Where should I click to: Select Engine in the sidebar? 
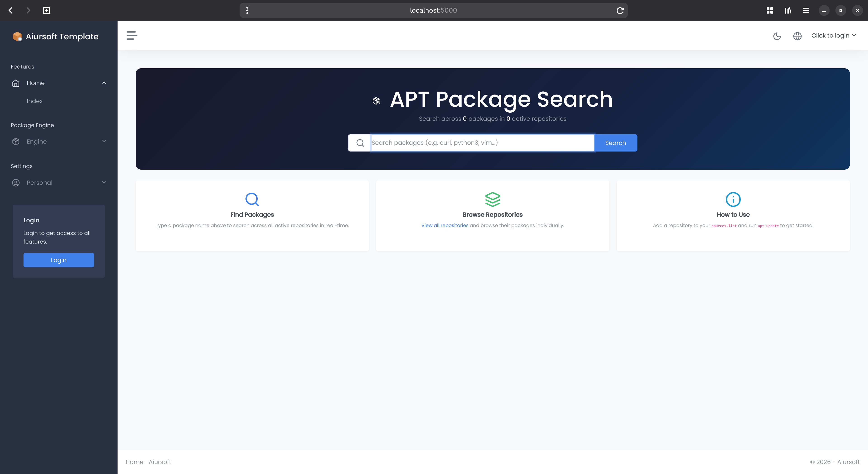(59, 142)
